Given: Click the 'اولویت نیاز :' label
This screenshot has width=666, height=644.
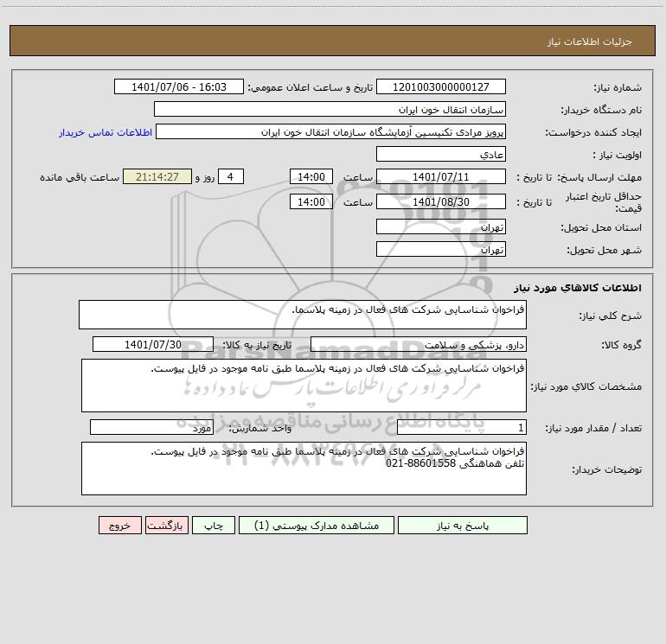Looking at the screenshot, I should pyautogui.click(x=618, y=155).
